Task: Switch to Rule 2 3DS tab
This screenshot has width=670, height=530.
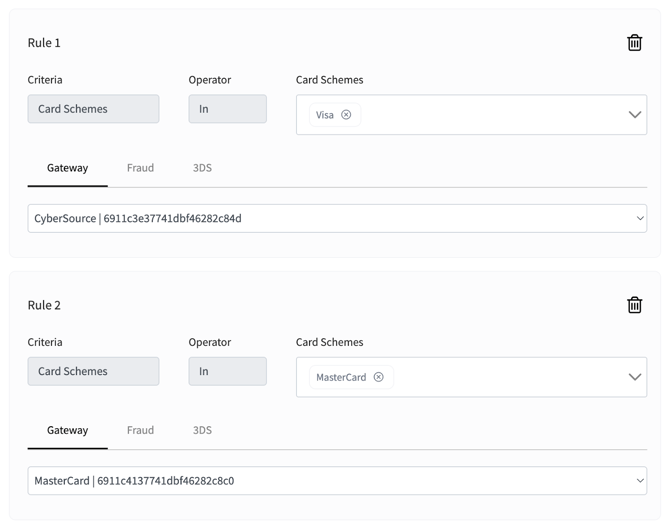Action: [202, 430]
